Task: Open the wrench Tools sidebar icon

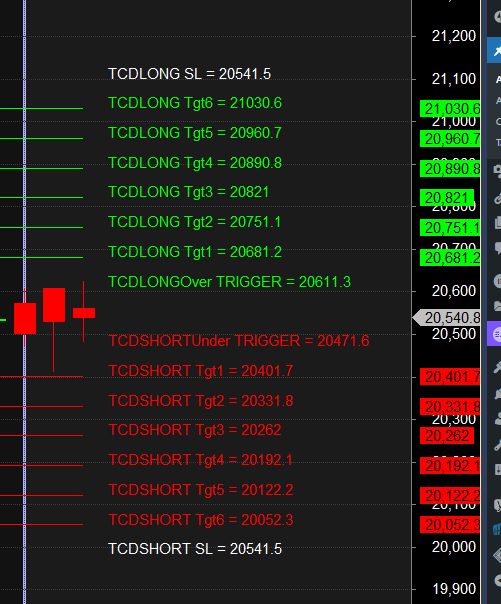Action: coord(497,445)
